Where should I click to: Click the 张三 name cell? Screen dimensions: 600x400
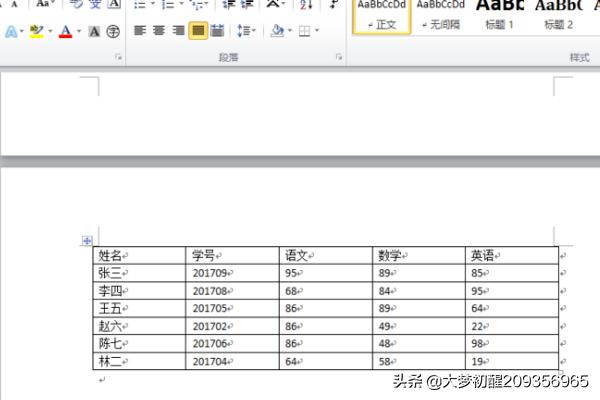(x=139, y=273)
